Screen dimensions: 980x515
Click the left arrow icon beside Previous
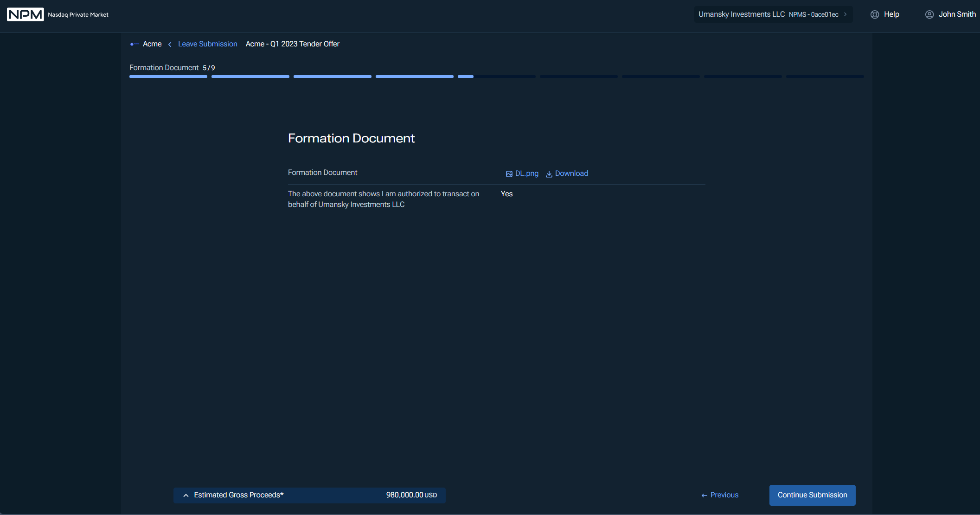click(x=705, y=496)
